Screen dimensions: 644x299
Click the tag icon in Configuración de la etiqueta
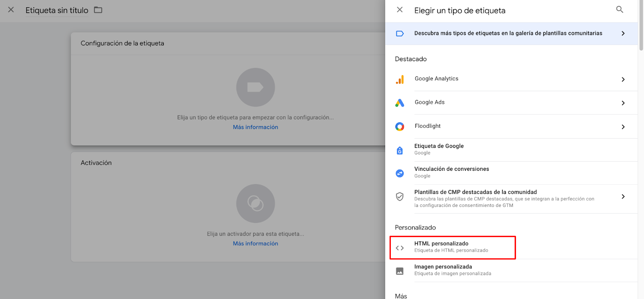256,87
